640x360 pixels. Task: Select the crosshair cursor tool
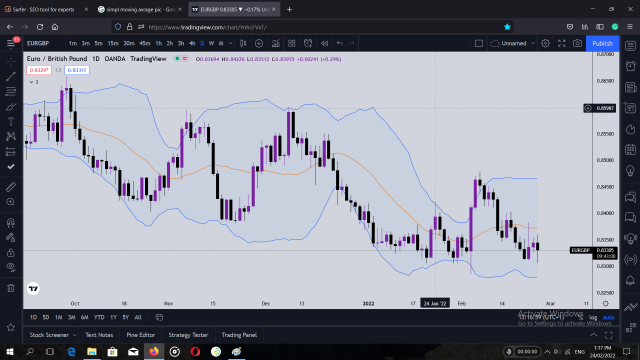(x=11, y=61)
